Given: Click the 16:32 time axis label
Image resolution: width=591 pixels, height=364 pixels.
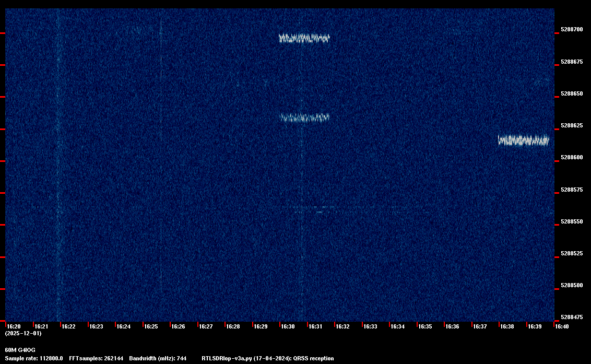Looking at the screenshot, I should pyautogui.click(x=342, y=326).
